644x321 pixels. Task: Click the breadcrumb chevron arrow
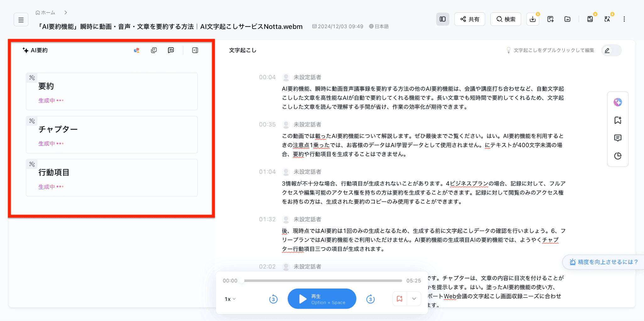(x=66, y=13)
